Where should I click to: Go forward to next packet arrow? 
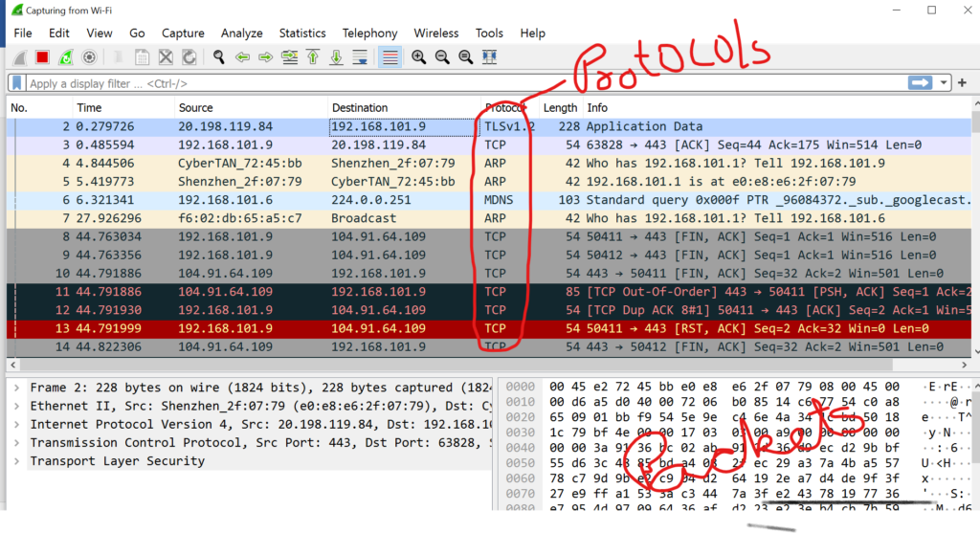point(266,57)
